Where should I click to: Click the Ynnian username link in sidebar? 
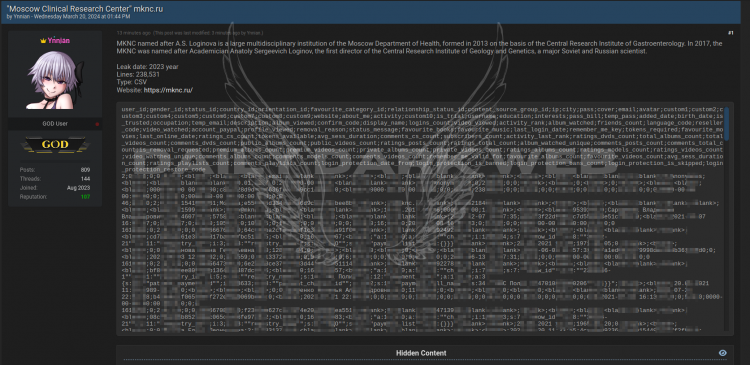58,41
